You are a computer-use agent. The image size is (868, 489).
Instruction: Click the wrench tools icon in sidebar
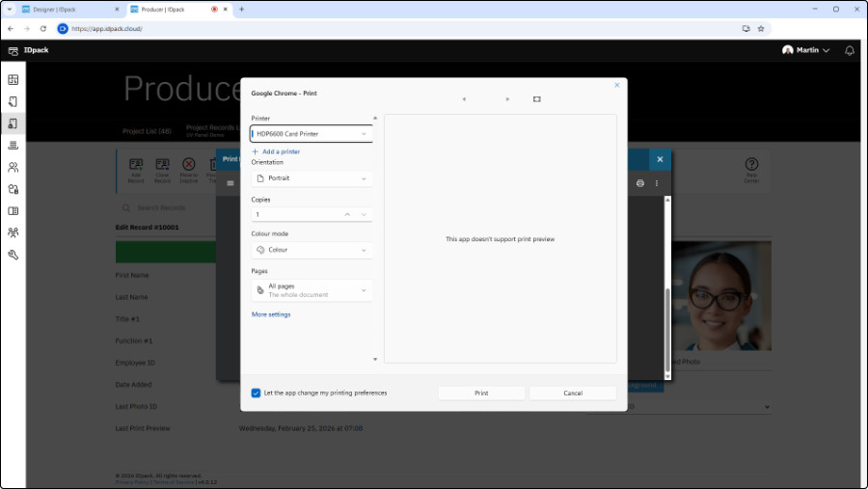click(x=14, y=255)
